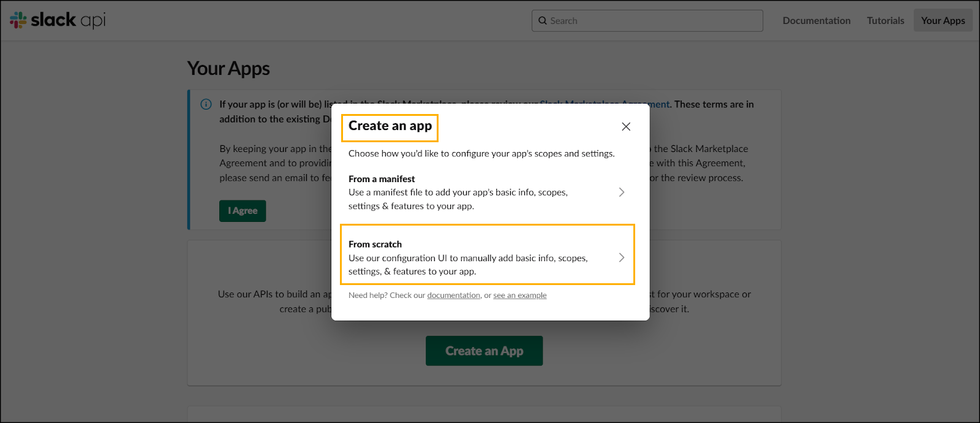
Task: Click the search magnifier icon
Action: tap(543, 21)
